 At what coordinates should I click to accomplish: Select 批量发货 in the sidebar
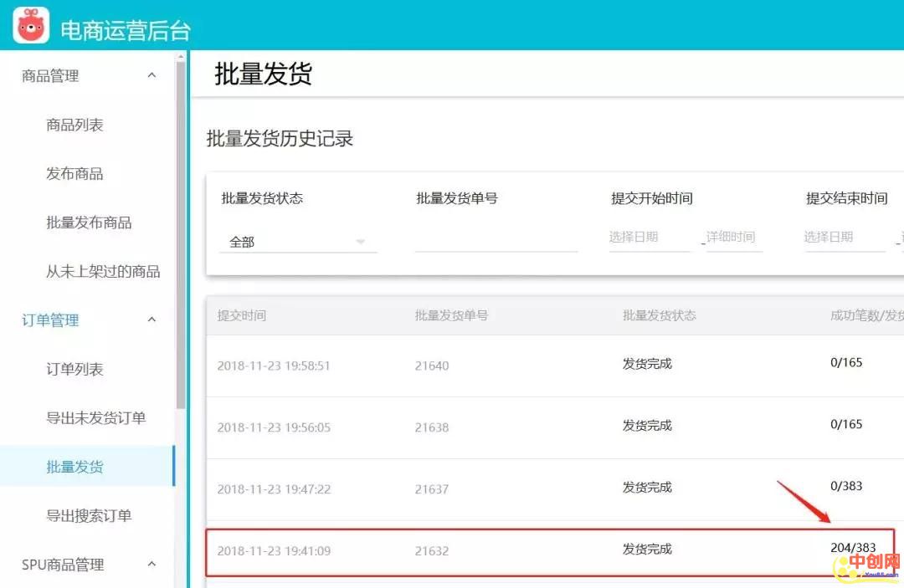[74, 467]
